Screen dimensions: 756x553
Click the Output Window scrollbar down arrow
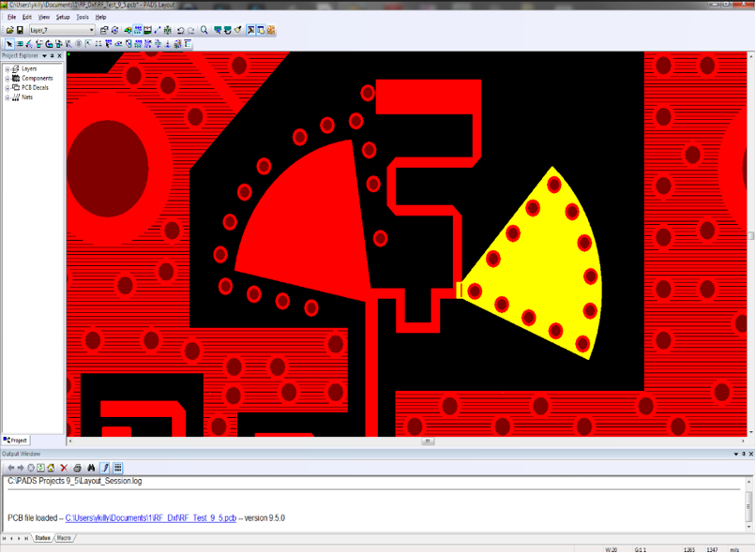(x=748, y=527)
